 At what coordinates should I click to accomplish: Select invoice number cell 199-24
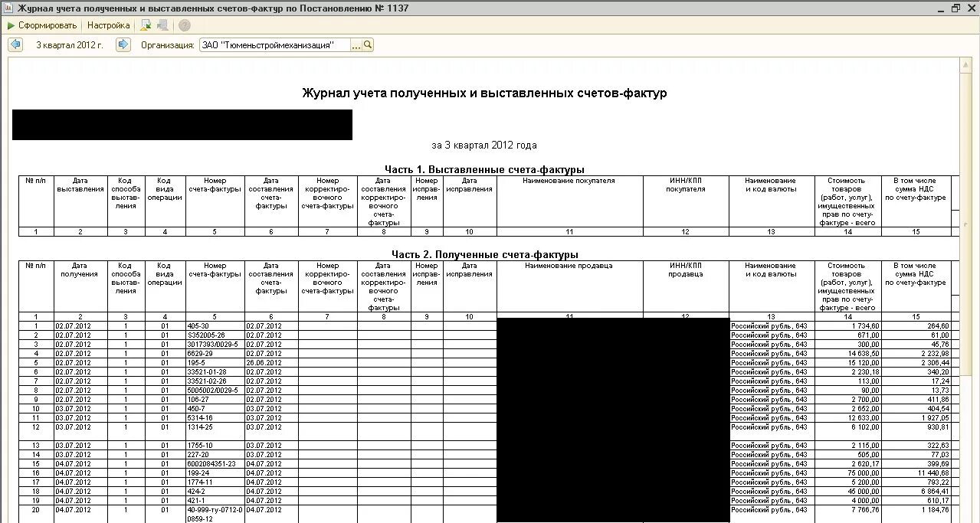coord(215,473)
